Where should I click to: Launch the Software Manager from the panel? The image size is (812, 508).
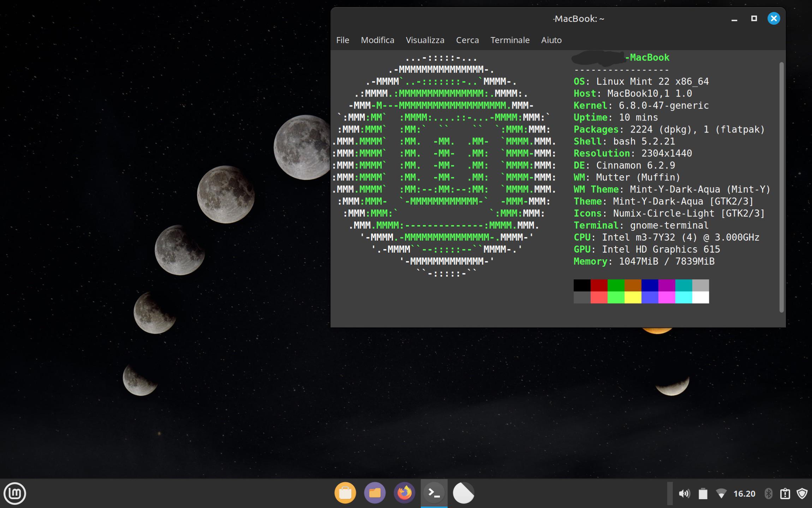[345, 493]
